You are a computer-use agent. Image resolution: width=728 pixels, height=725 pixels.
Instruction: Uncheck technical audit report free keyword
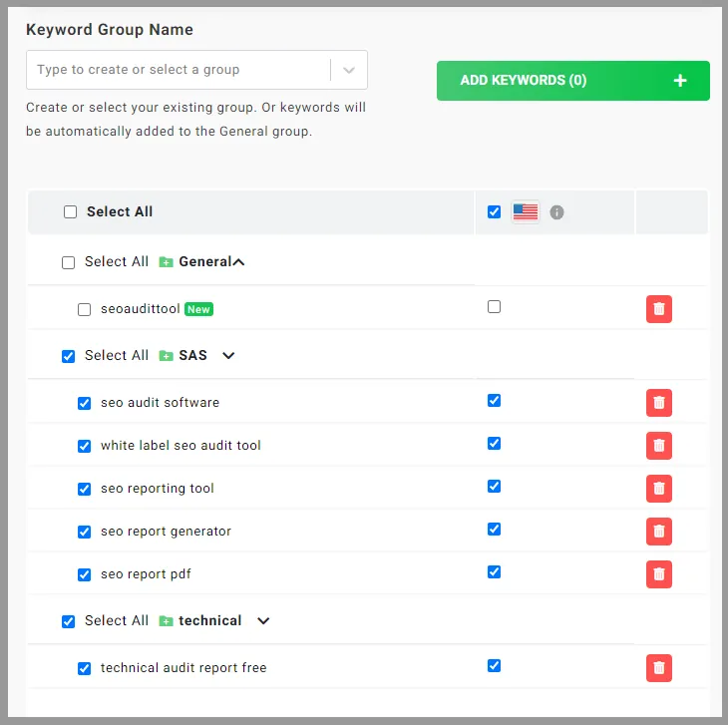coord(84,669)
